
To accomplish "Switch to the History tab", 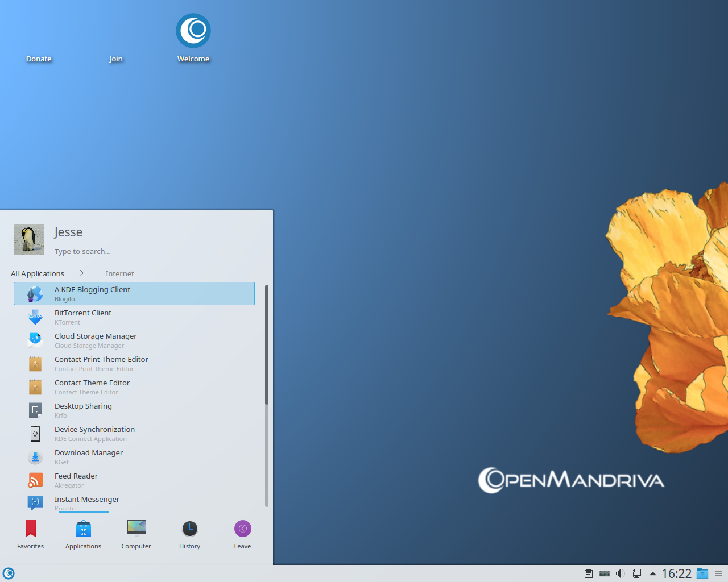I will 190,535.
